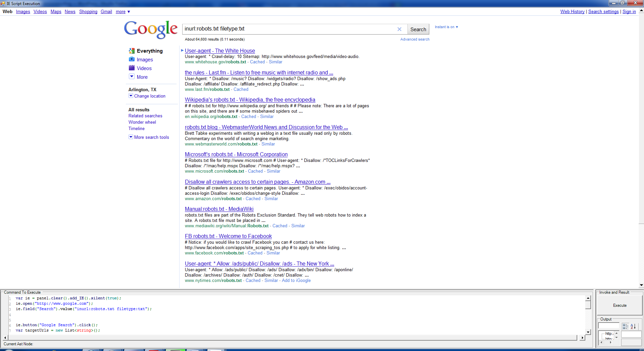Click the first http node in Output tree

point(609,334)
